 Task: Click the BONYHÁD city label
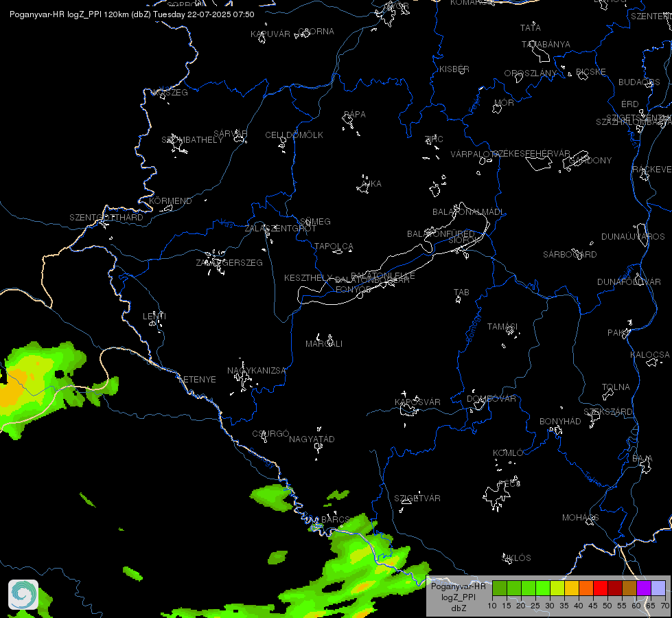560,421
